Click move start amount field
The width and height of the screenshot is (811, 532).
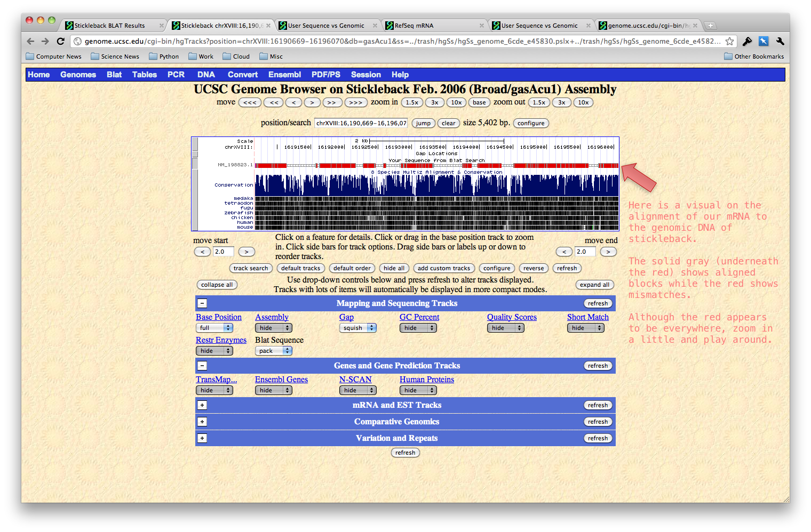pyautogui.click(x=224, y=252)
